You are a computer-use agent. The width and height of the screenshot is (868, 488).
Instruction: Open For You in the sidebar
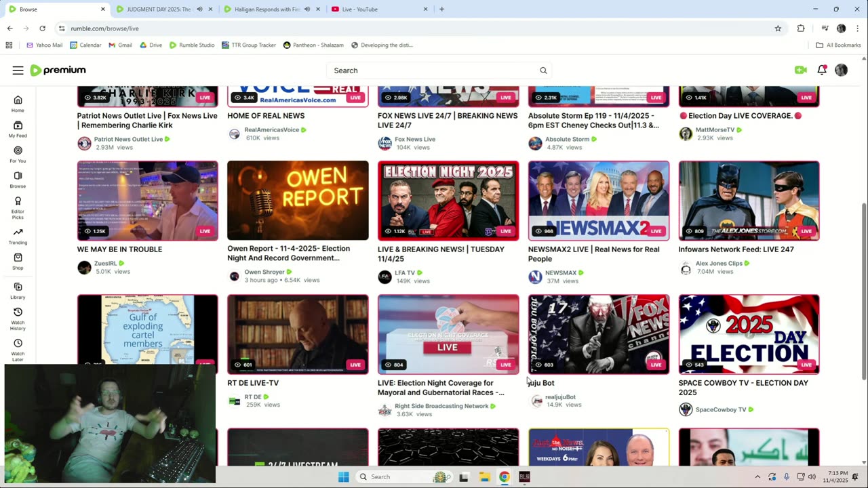[18, 154]
